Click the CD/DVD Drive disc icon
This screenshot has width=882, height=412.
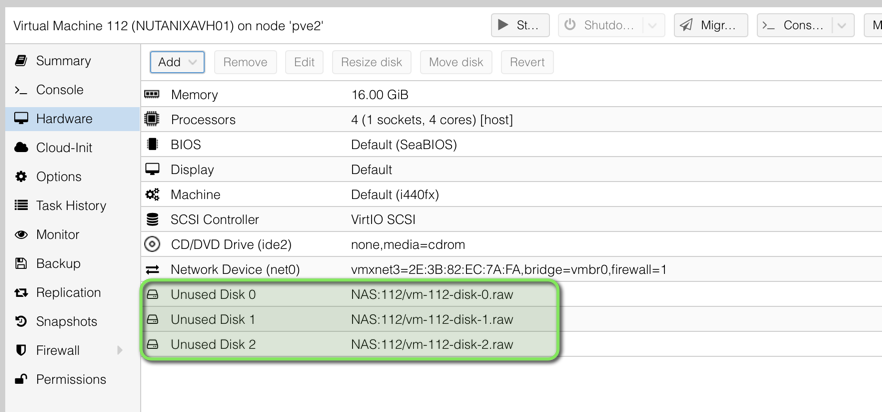[x=152, y=244]
